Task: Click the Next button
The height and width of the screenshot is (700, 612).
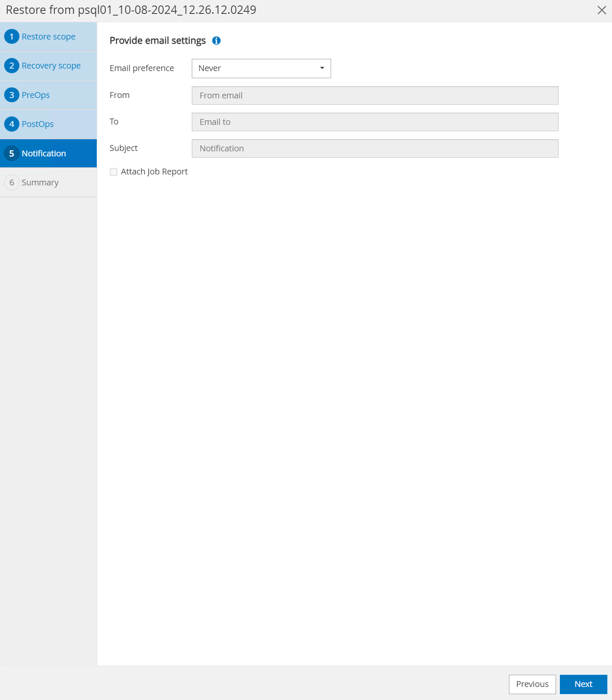Action: click(583, 684)
